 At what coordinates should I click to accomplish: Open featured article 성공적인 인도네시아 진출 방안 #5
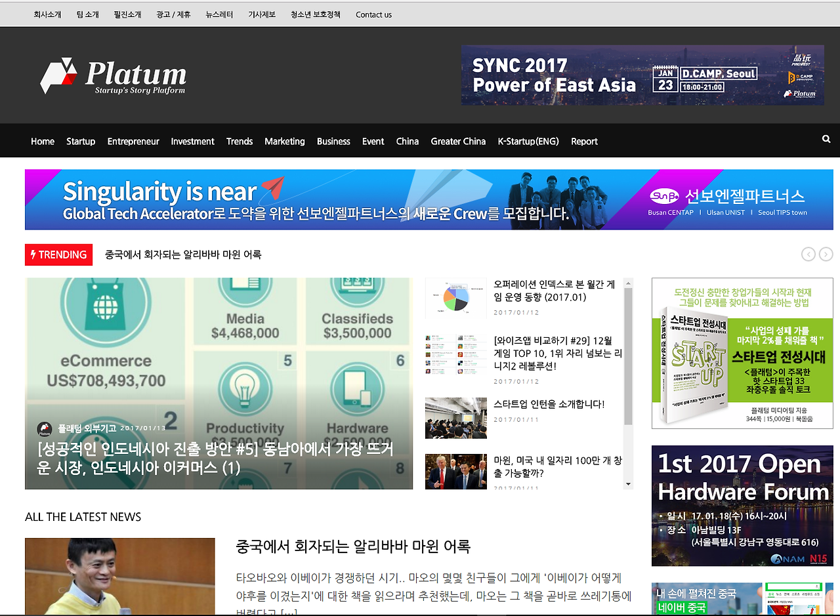(215, 459)
